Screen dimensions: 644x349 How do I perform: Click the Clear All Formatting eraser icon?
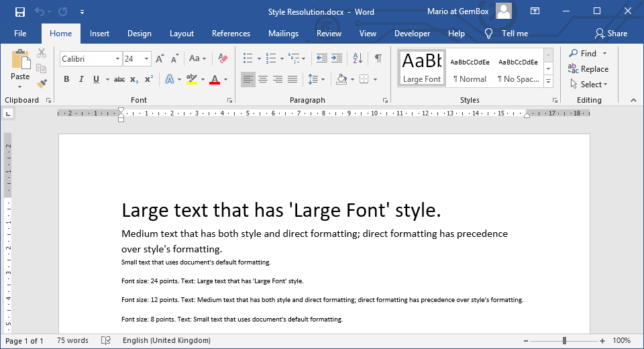pyautogui.click(x=223, y=59)
